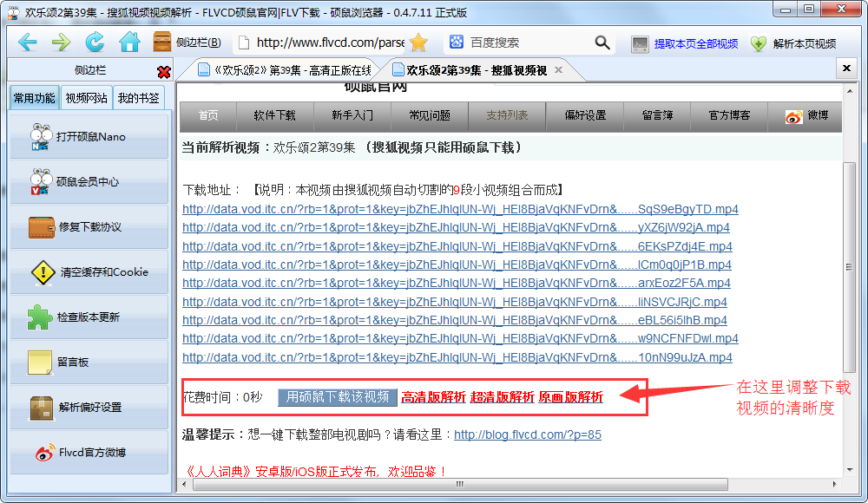
Task: Open download link ending liNSVCJRjC.mp4
Action: [x=455, y=302]
